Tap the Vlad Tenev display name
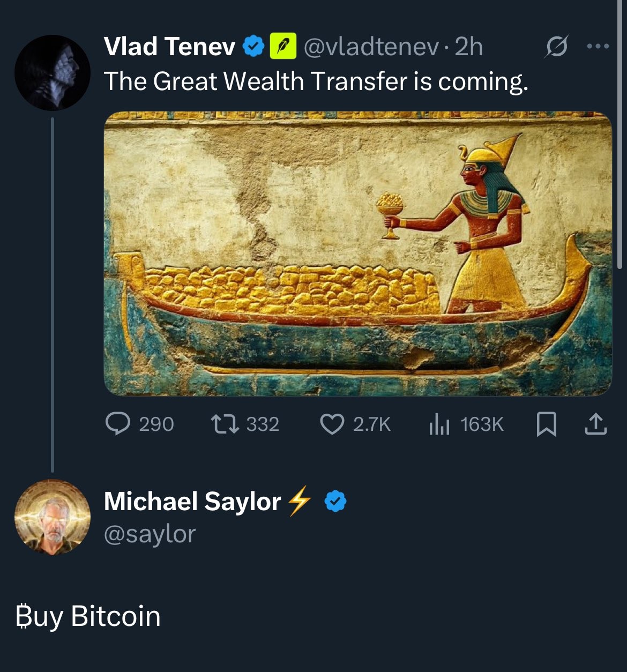 [x=169, y=47]
